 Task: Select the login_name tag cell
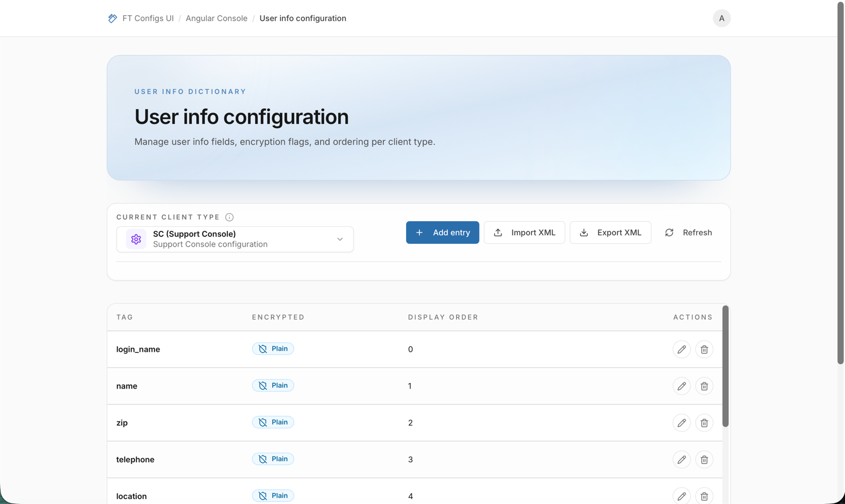138,350
